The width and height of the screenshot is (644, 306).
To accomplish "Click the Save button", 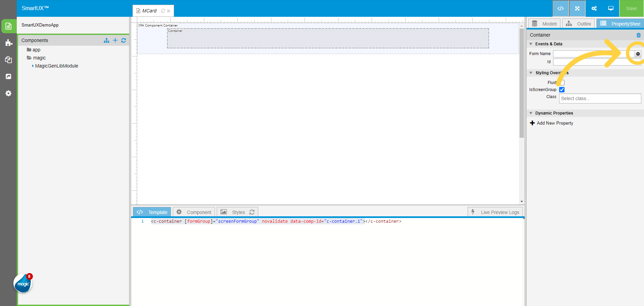I will click(x=631, y=8).
